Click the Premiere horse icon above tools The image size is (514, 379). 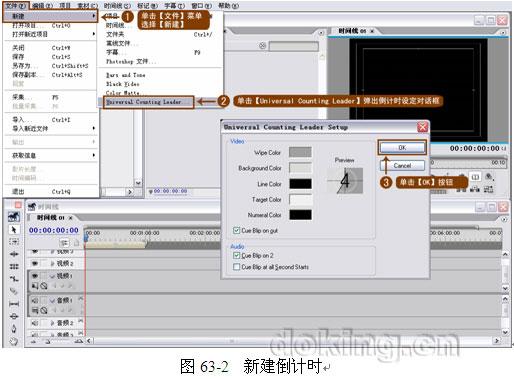(x=14, y=217)
